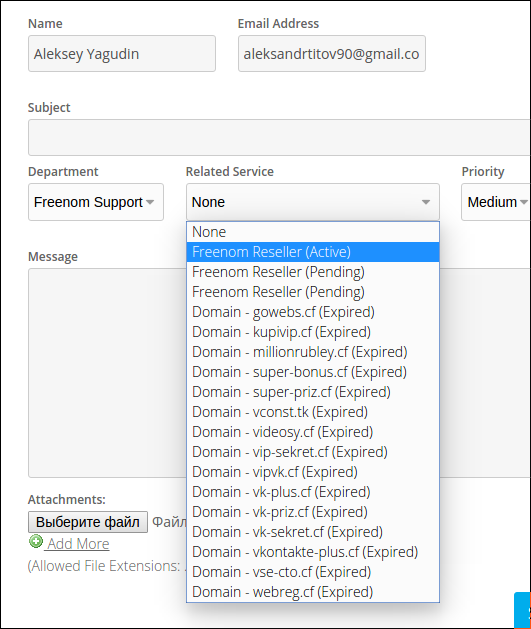Choose Freenom Reseller (Active) option
Screen dimensions: 531x629
pos(313,252)
